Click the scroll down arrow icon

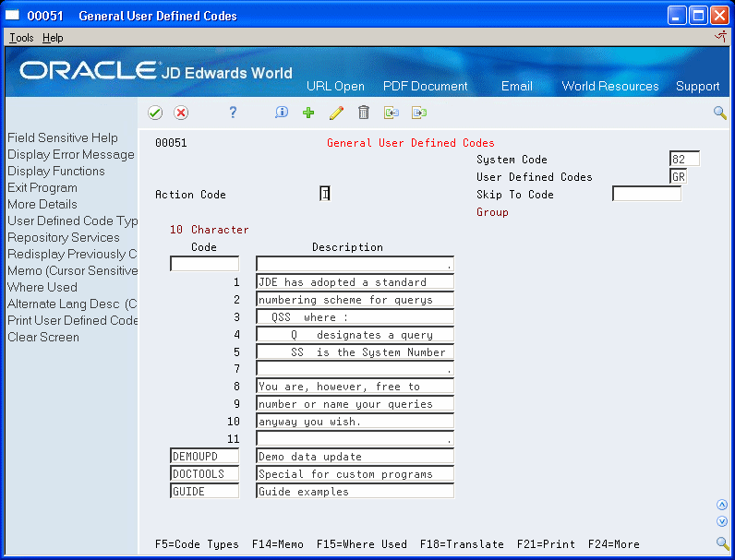pos(722,521)
